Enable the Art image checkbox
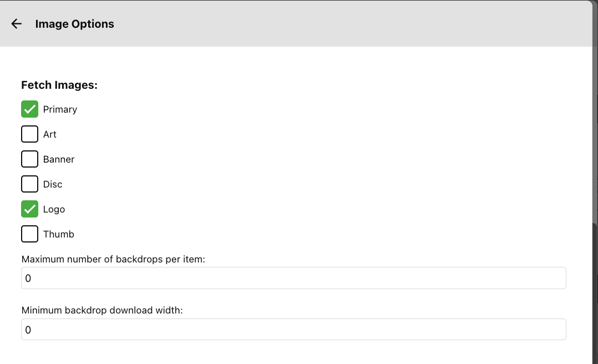 [29, 134]
